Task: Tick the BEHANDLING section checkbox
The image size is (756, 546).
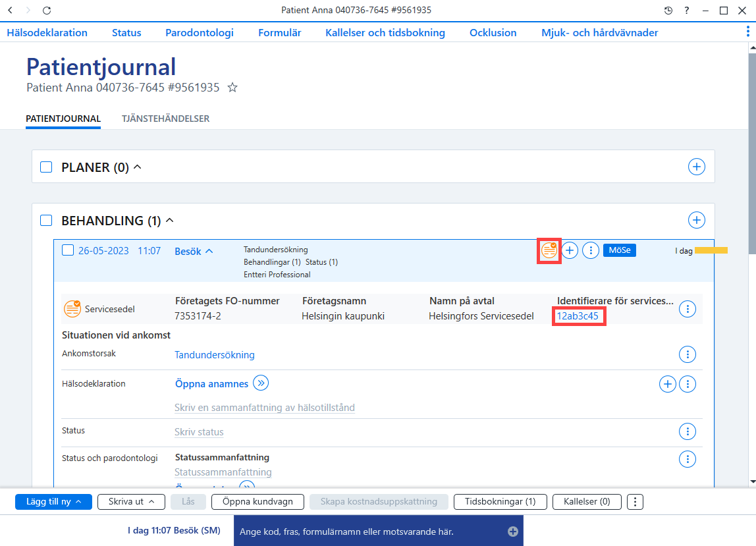Action: [46, 221]
